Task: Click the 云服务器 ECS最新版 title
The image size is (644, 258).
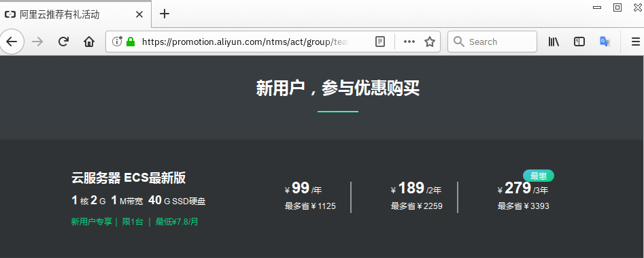Action: pos(129,178)
